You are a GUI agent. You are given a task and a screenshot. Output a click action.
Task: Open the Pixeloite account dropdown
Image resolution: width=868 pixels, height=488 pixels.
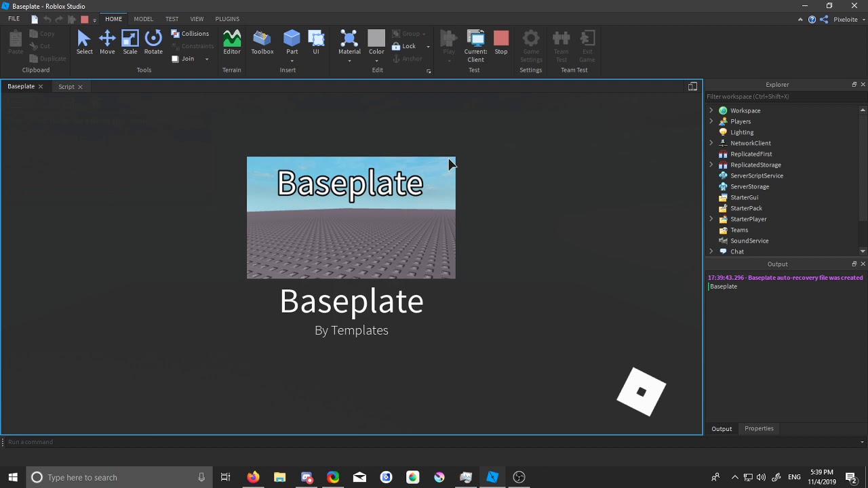tap(863, 20)
